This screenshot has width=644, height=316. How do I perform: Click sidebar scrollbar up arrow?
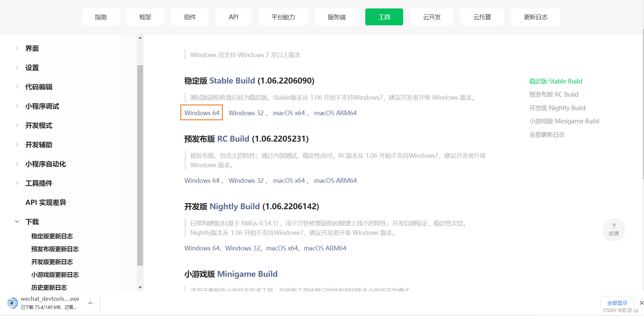coord(140,38)
